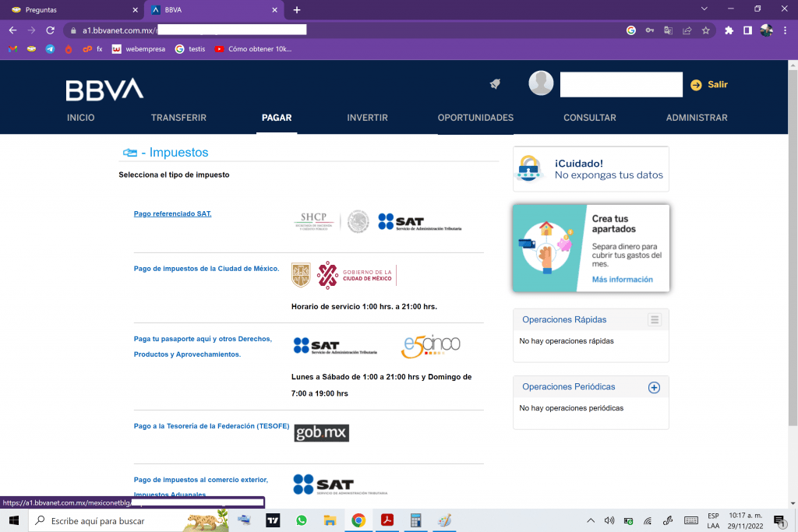The height and width of the screenshot is (532, 798).
Task: Click the Crea tus apartados illustration
Action: coord(546,248)
